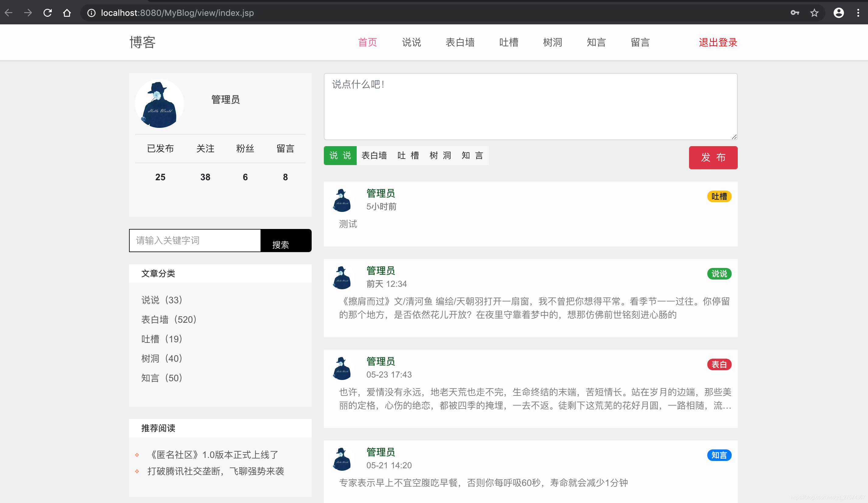Open the Chrome three-dot menu
Viewport: 868px width, 503px height.
point(858,13)
